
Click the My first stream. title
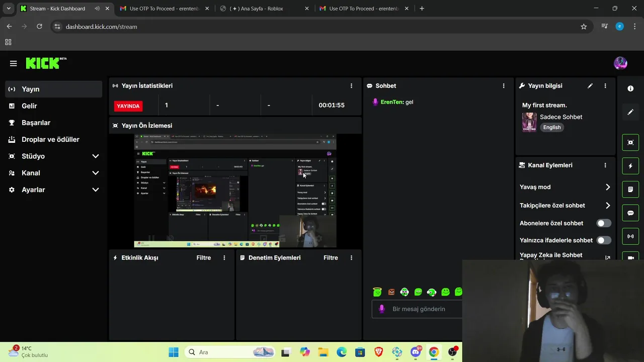point(544,106)
